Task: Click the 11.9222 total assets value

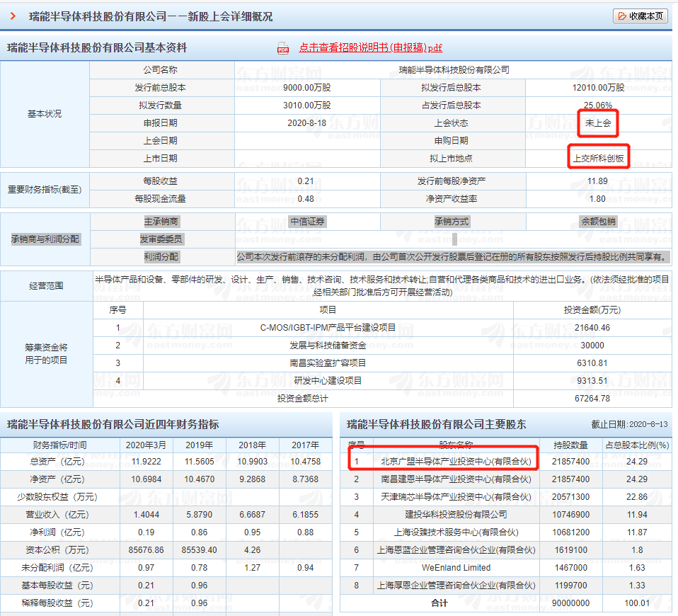Action: [x=146, y=462]
